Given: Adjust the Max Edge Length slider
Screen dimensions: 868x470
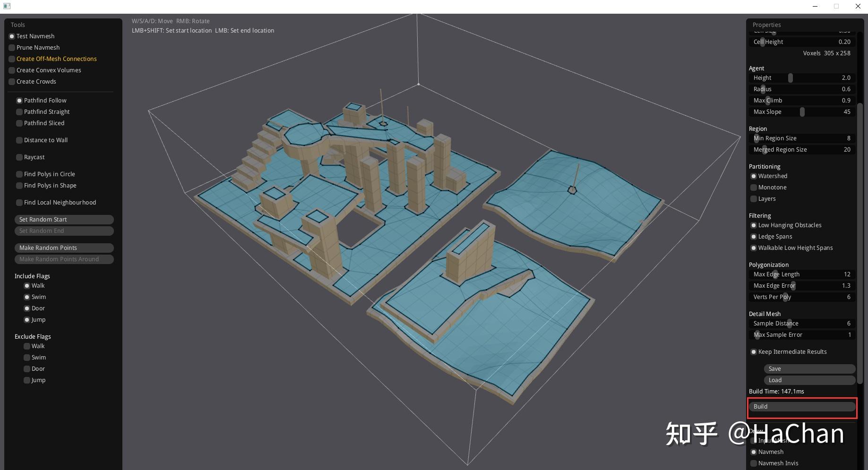Looking at the screenshot, I should click(802, 274).
